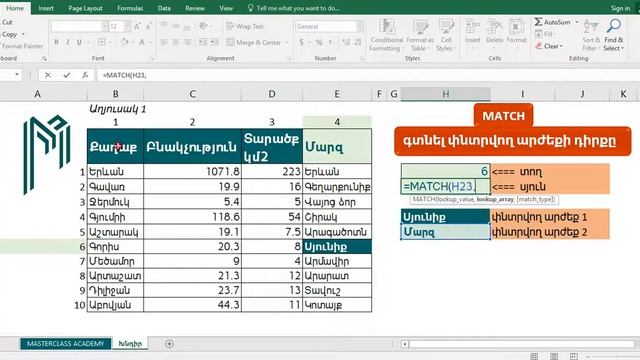Click Tell me what you want to do box
Viewport: 640px width, 360px height.
pyautogui.click(x=293, y=8)
